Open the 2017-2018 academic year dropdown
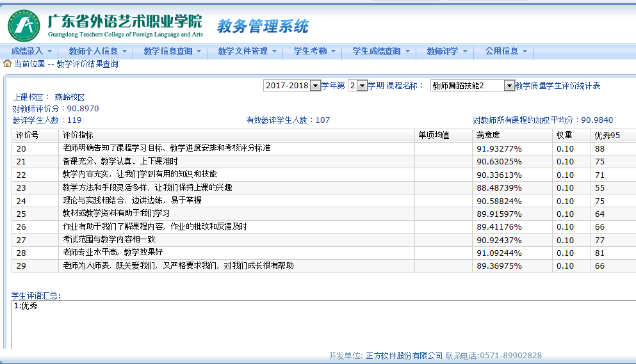The image size is (636, 364). [x=292, y=86]
